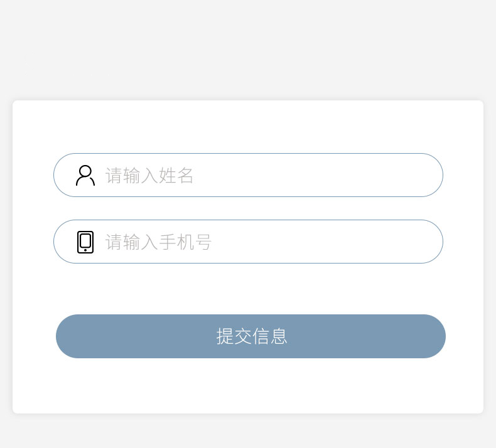Click right rounded edge of submit button
This screenshot has height=448, width=496.
[x=433, y=336]
